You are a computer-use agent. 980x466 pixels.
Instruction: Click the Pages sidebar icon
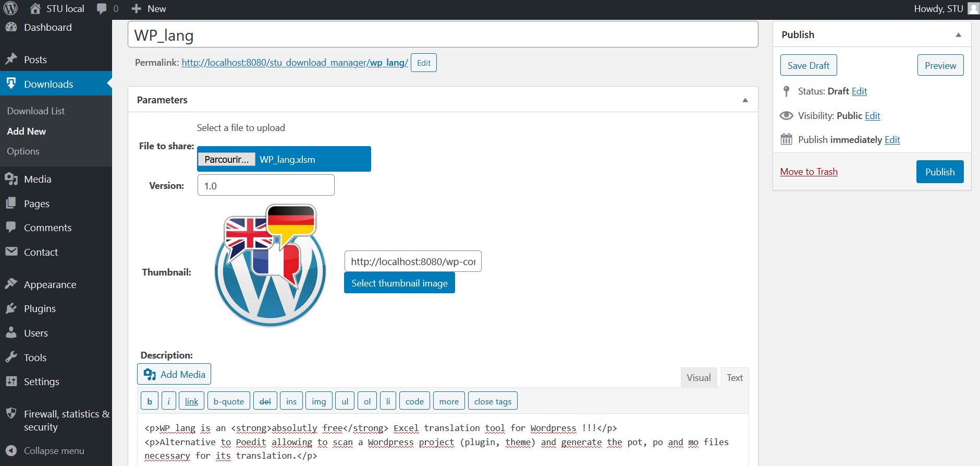tap(11, 203)
